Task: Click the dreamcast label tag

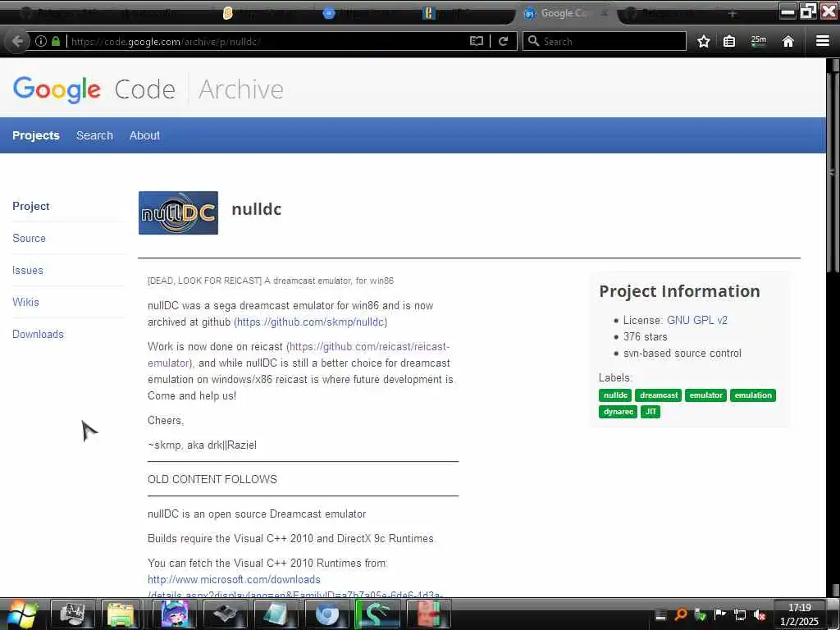Action: (x=659, y=395)
